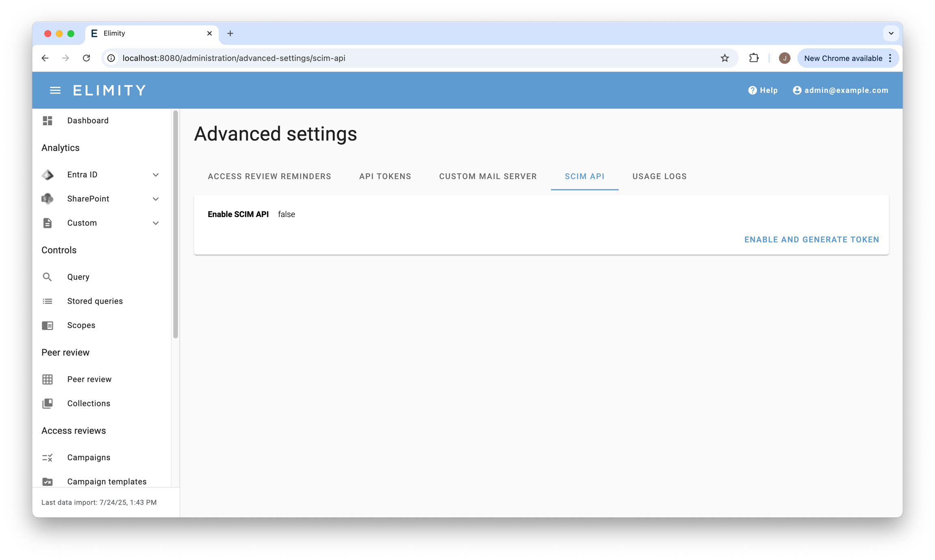Click the Stored queries list icon

[x=47, y=301]
